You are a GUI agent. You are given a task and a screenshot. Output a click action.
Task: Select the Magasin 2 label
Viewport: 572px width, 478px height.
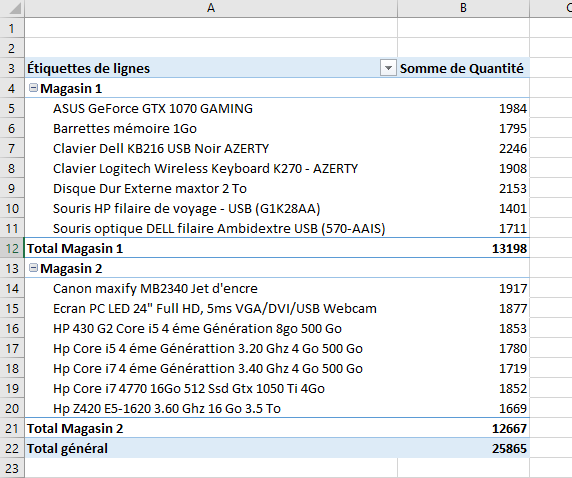pyautogui.click(x=71, y=269)
